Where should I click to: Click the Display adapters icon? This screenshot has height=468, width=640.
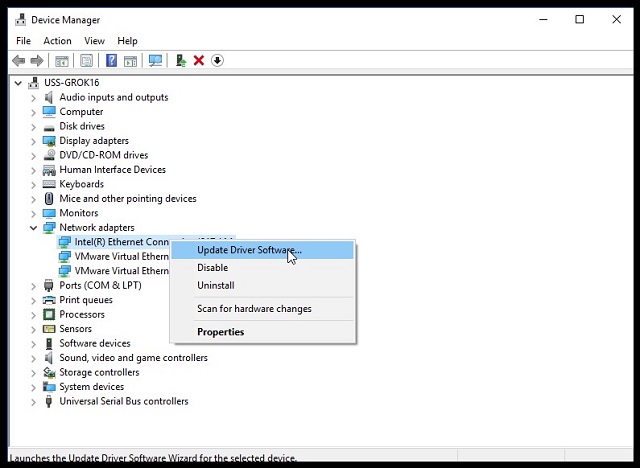point(49,141)
